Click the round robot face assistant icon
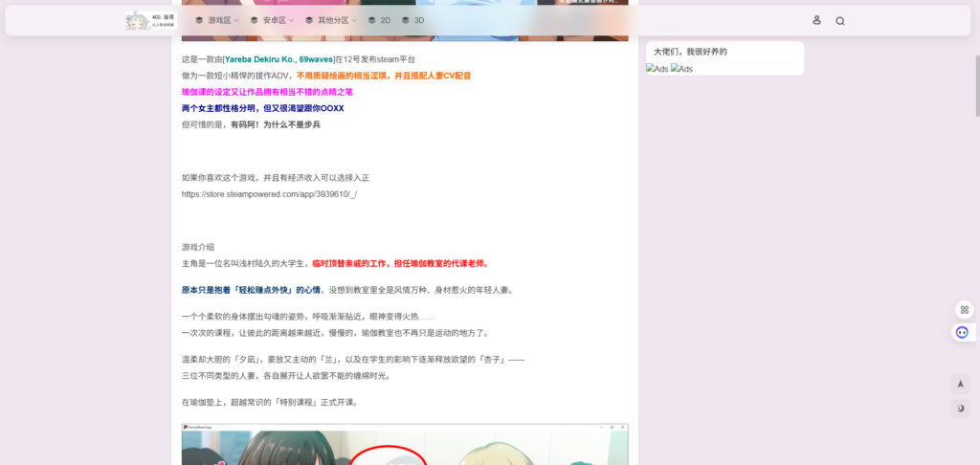Screen dimensions: 980x465 [962, 332]
